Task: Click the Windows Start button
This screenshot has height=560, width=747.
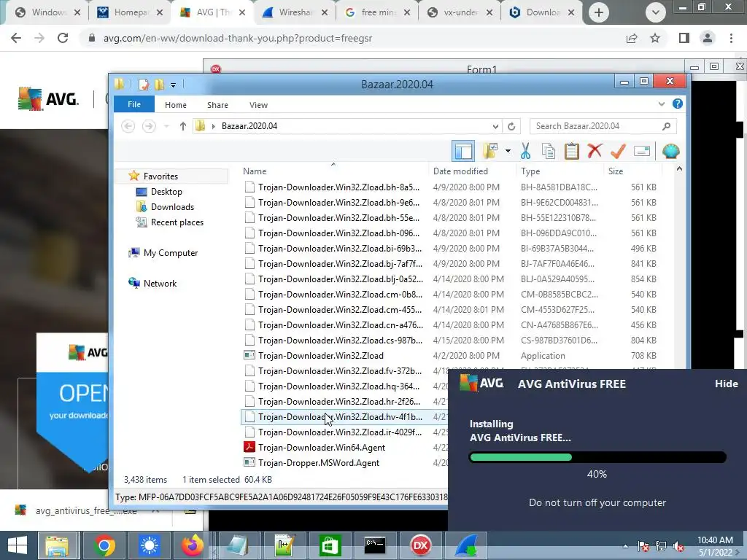Action: click(18, 545)
